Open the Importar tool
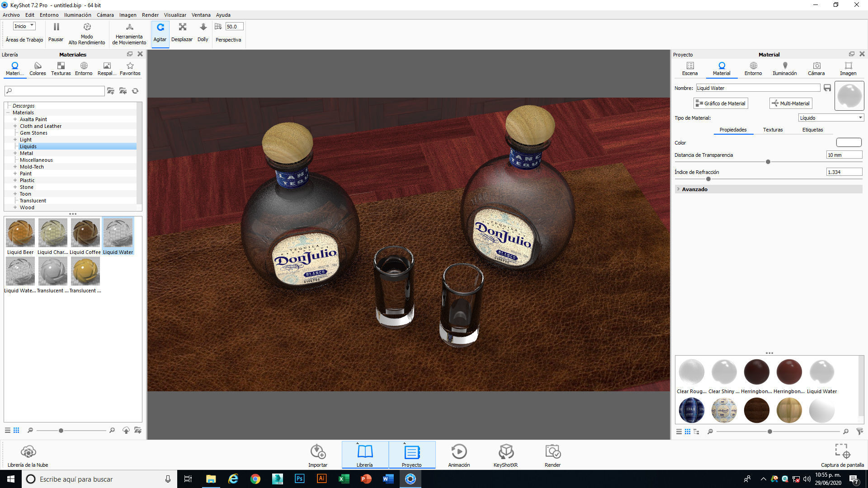Viewport: 868px width, 488px height. point(318,451)
